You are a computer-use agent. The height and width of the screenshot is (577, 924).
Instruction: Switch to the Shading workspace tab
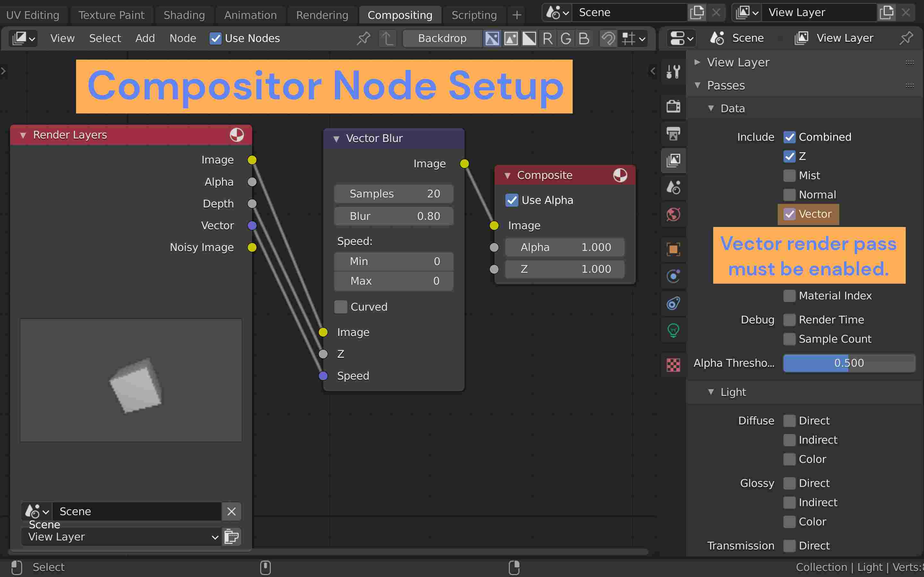point(184,15)
